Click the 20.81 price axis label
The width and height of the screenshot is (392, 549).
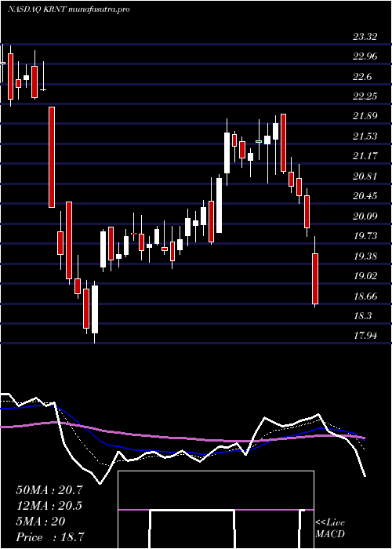365,176
